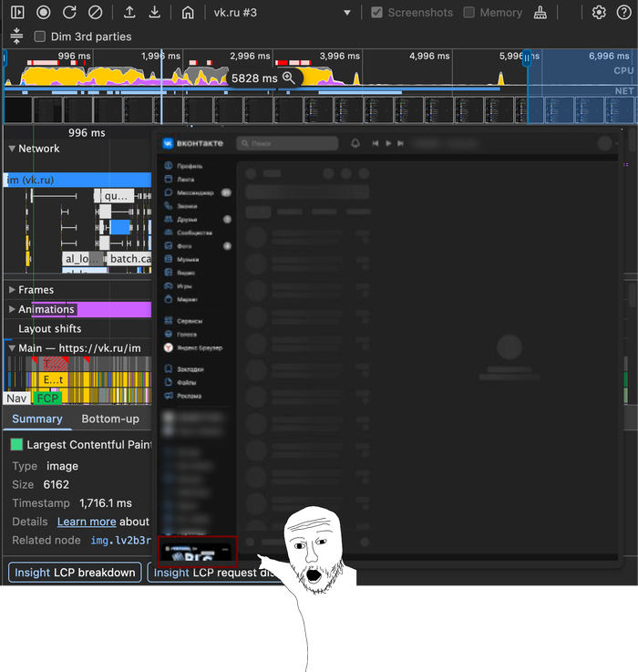Click the ad image thumbnail in VK sidebar

[197, 552]
